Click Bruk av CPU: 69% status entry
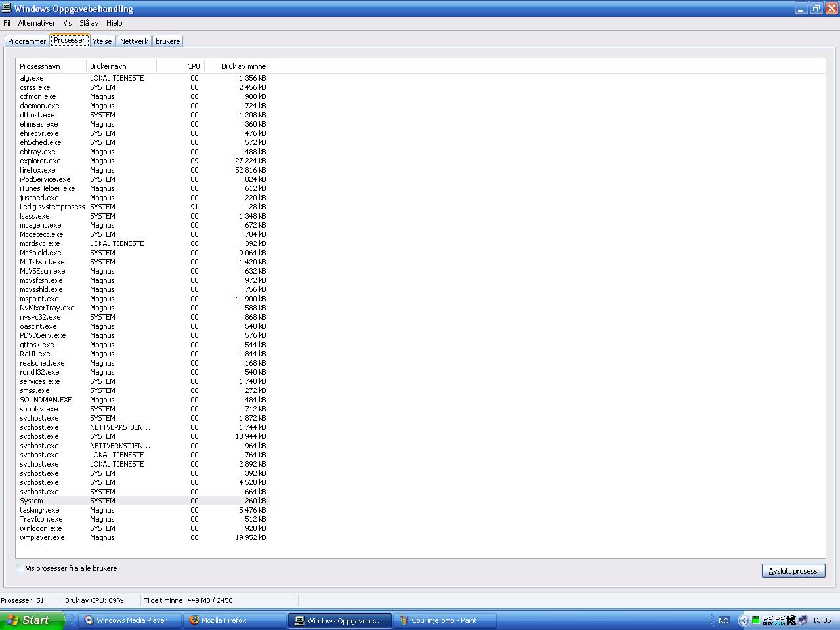 [94, 600]
